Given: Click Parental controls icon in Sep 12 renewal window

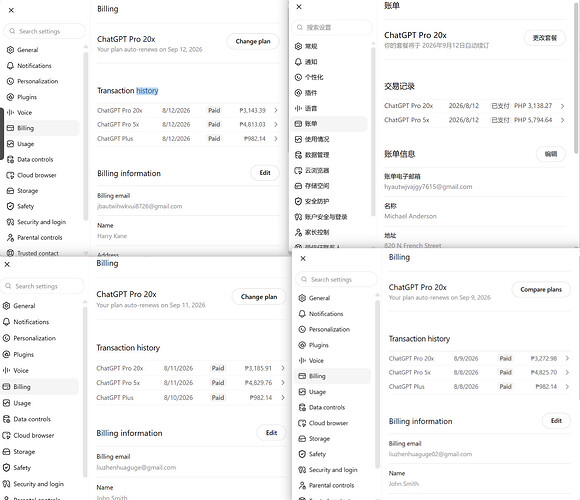Looking at the screenshot, I should tap(10, 237).
